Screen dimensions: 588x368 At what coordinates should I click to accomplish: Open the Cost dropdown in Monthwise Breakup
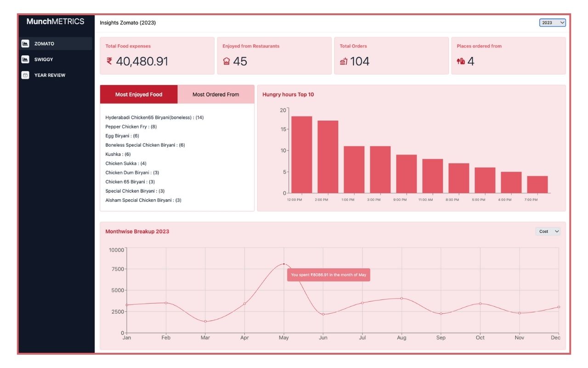(x=548, y=231)
